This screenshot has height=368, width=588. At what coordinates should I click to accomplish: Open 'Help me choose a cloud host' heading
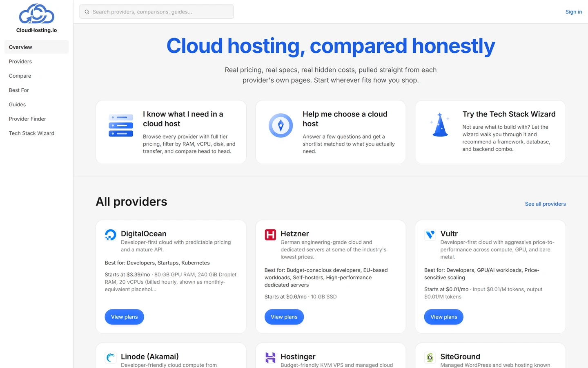(345, 119)
